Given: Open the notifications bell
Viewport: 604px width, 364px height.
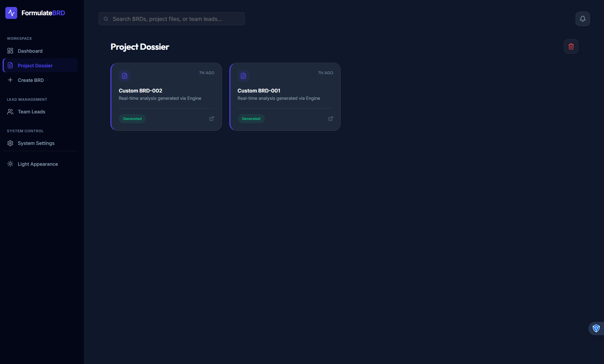Looking at the screenshot, I should 582,19.
